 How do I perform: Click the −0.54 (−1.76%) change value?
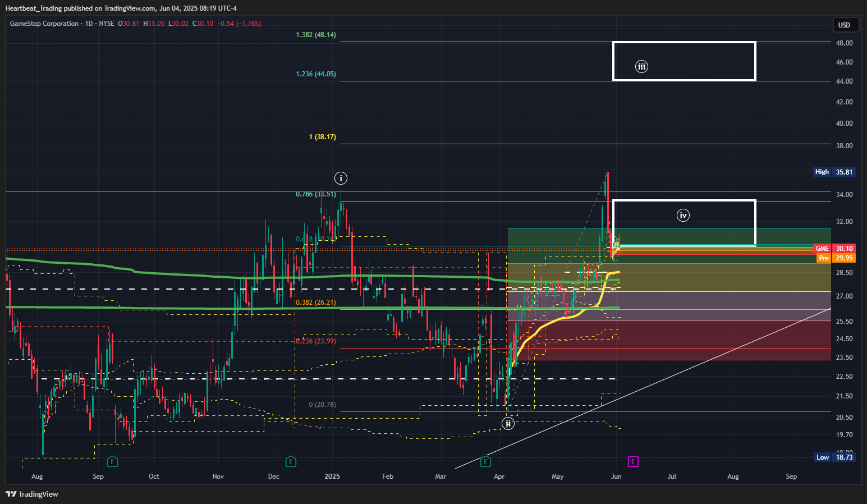(239, 24)
